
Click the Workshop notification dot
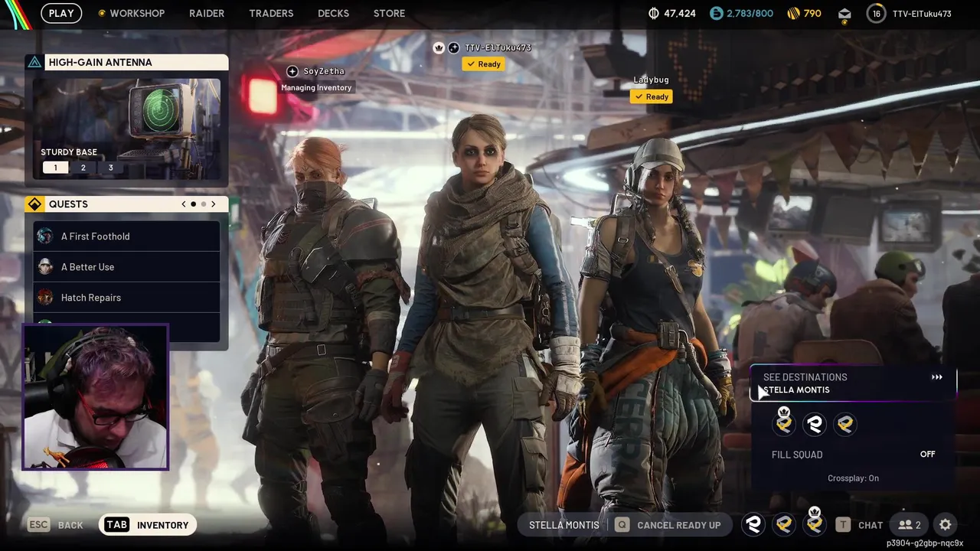(102, 14)
